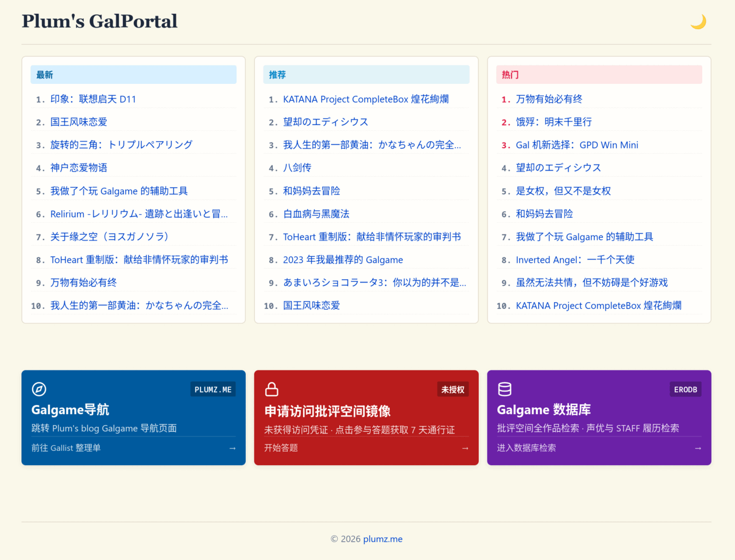Select the 最新 section header
Image resolution: width=735 pixels, height=560 pixels.
point(133,75)
